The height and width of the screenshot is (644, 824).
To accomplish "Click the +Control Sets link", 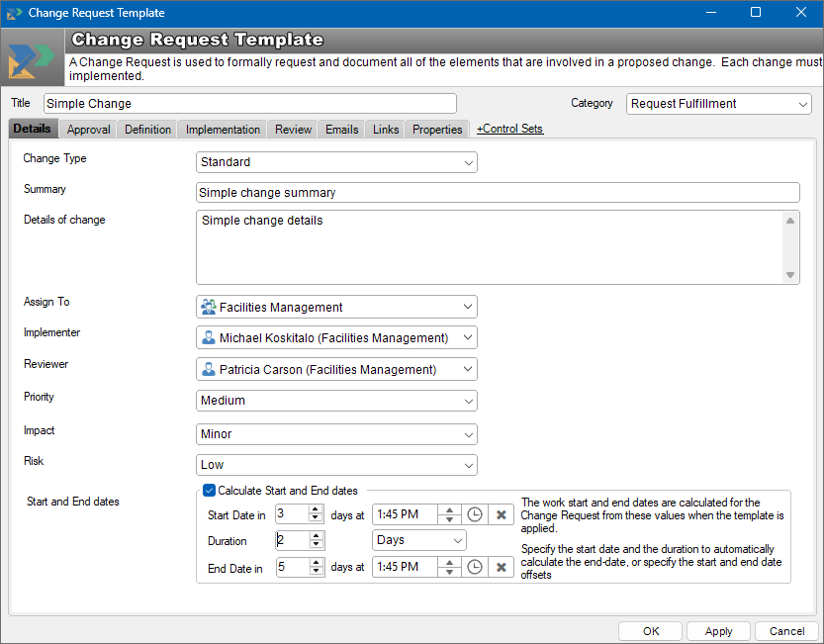I will coord(509,129).
